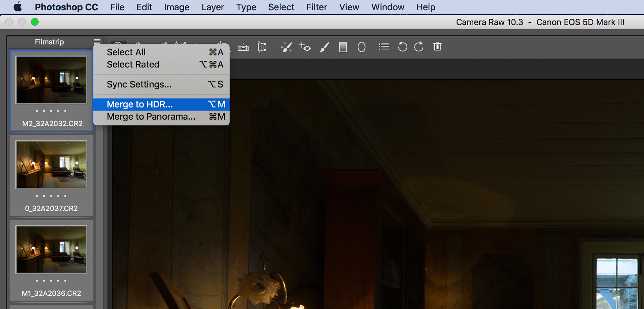Screen dimensions: 644x309
Task: Open the Layer menu
Action: coord(213,7)
